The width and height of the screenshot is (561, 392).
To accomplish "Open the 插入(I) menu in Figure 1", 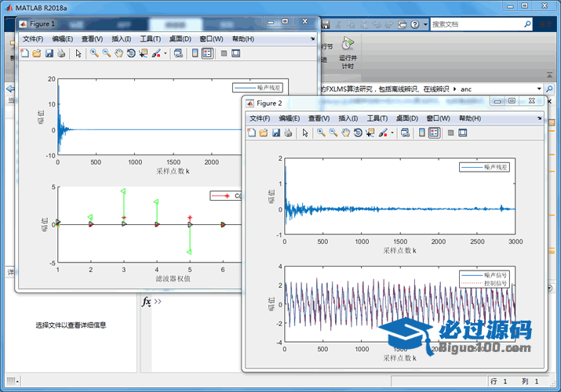I will tap(122, 38).
